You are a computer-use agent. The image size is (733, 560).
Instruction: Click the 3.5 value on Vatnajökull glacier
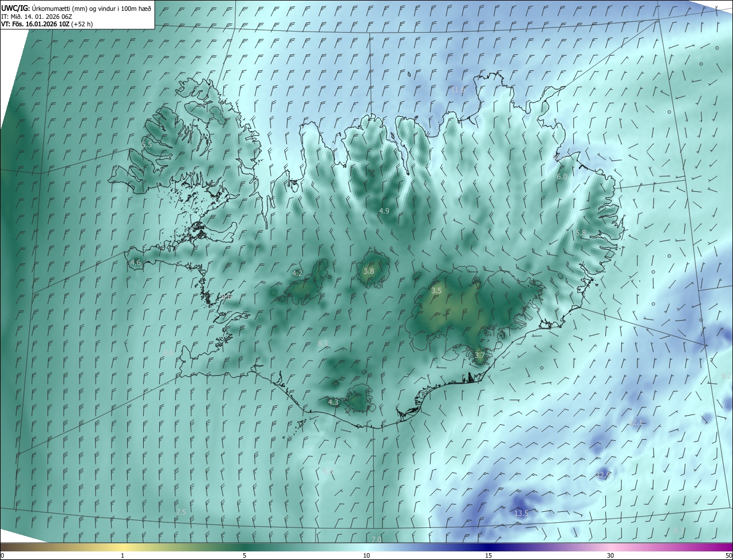pos(436,291)
